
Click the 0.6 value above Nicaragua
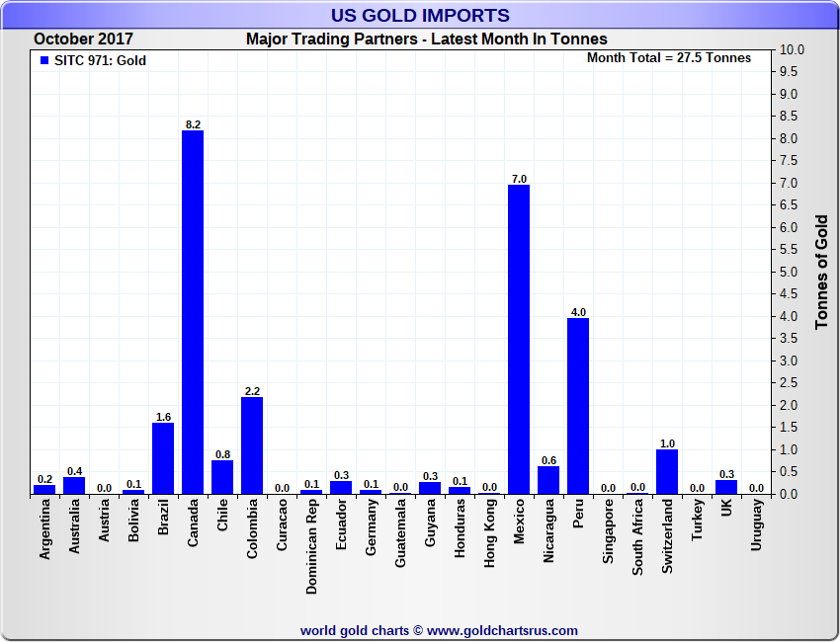(x=549, y=460)
